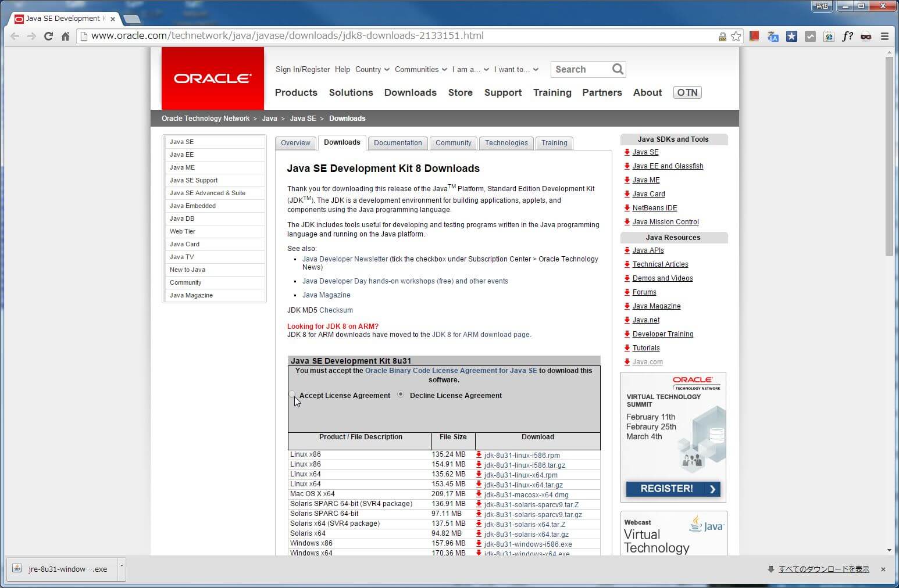Select Accept License Agreement radio button
The height and width of the screenshot is (588, 899).
click(292, 395)
